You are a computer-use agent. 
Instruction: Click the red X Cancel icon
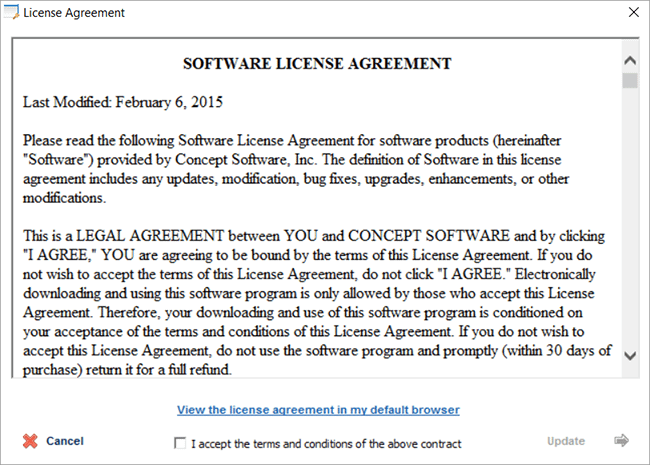click(30, 441)
